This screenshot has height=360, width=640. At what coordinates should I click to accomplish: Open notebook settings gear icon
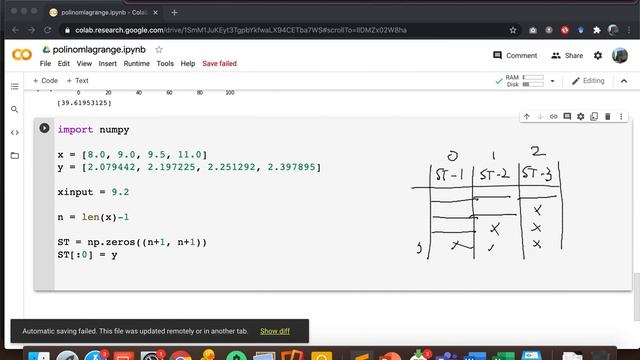pos(598,56)
